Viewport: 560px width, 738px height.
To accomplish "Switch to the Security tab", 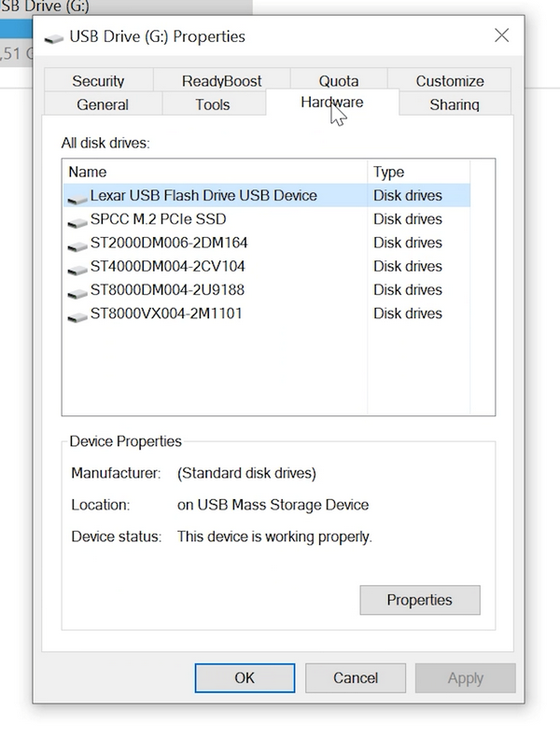I will (x=98, y=81).
